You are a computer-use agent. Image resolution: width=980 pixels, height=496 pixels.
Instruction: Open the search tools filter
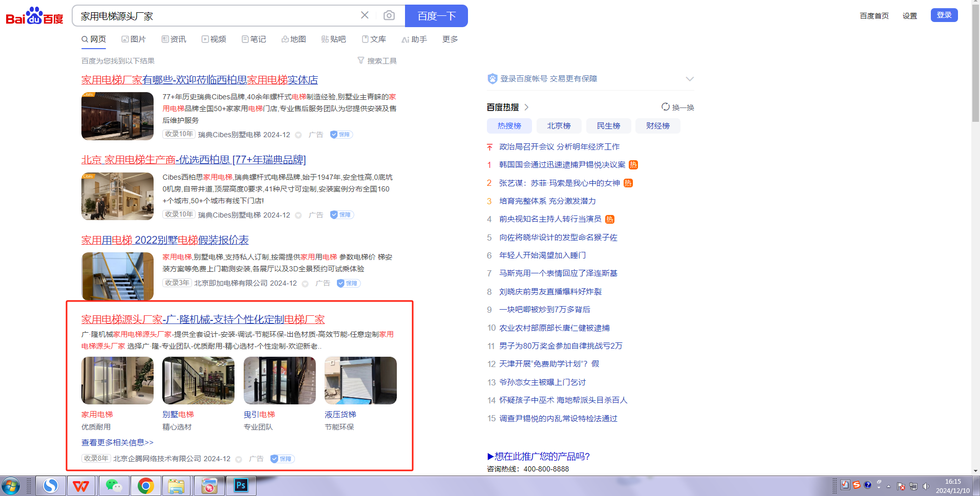coord(377,61)
